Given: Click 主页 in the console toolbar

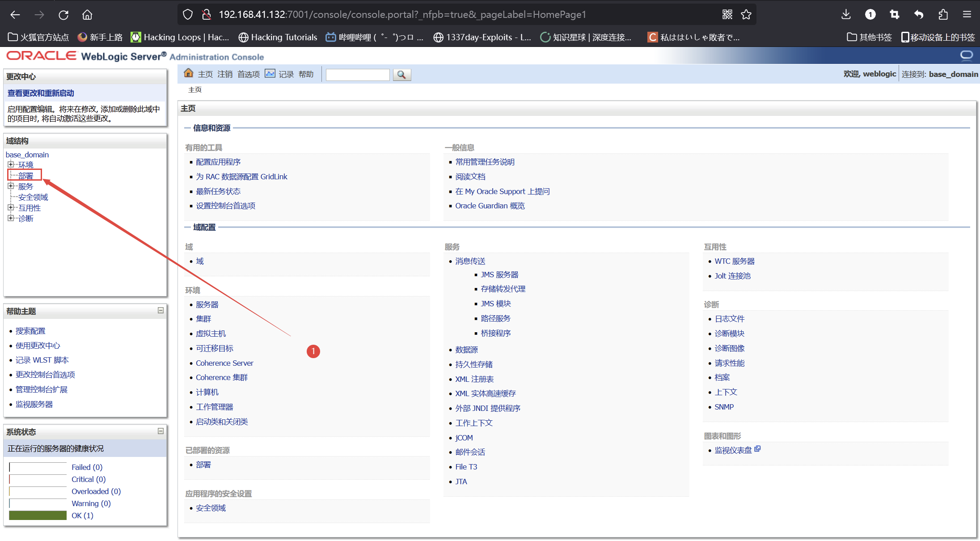Looking at the screenshot, I should (205, 74).
